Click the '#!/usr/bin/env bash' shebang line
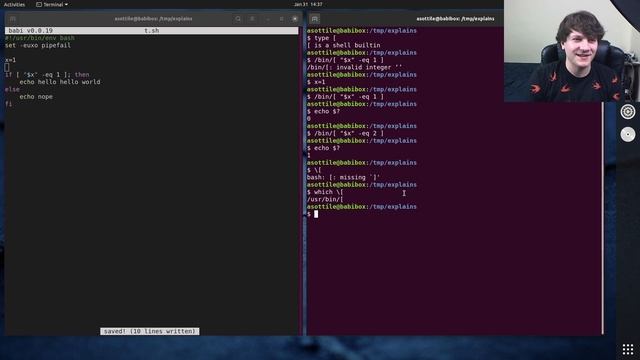640x360 pixels. [40, 38]
